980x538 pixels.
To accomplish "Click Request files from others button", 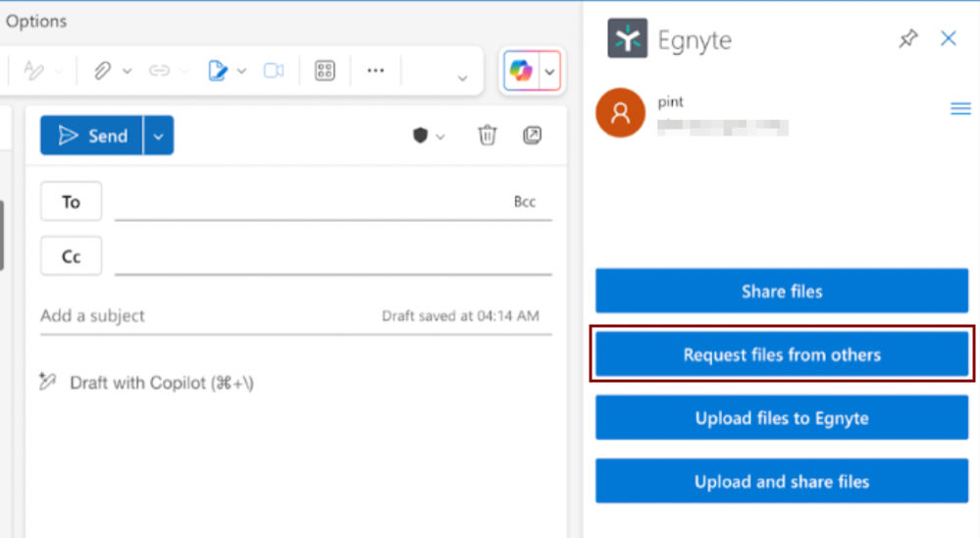I will (782, 354).
